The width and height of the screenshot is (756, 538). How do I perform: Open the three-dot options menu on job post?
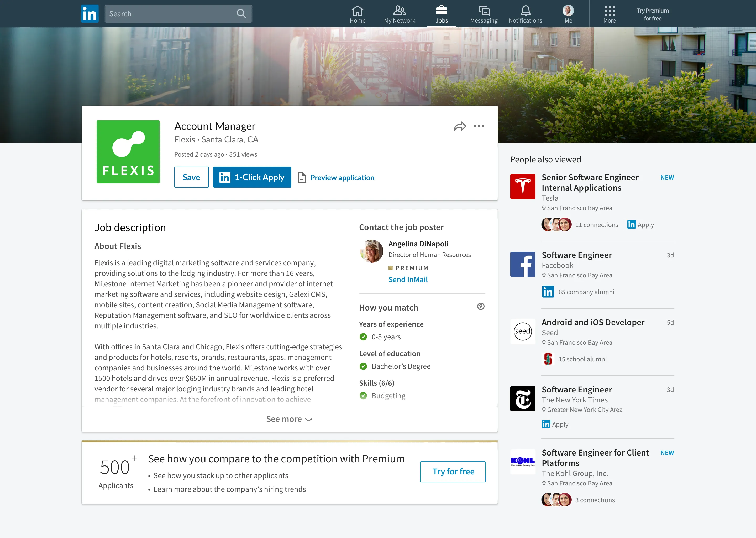click(478, 126)
